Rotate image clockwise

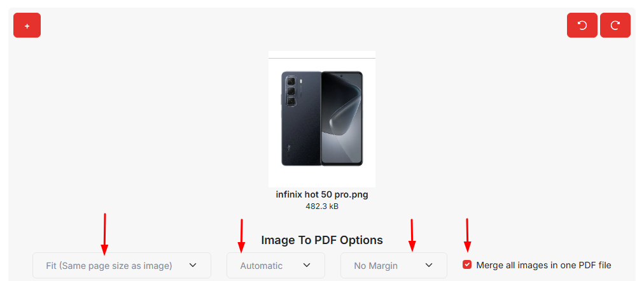click(x=615, y=25)
